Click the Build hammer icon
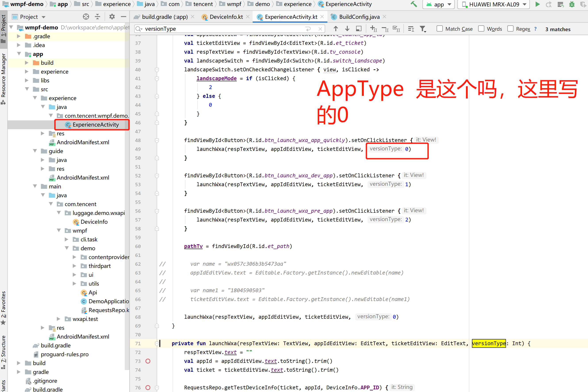 [x=414, y=4]
